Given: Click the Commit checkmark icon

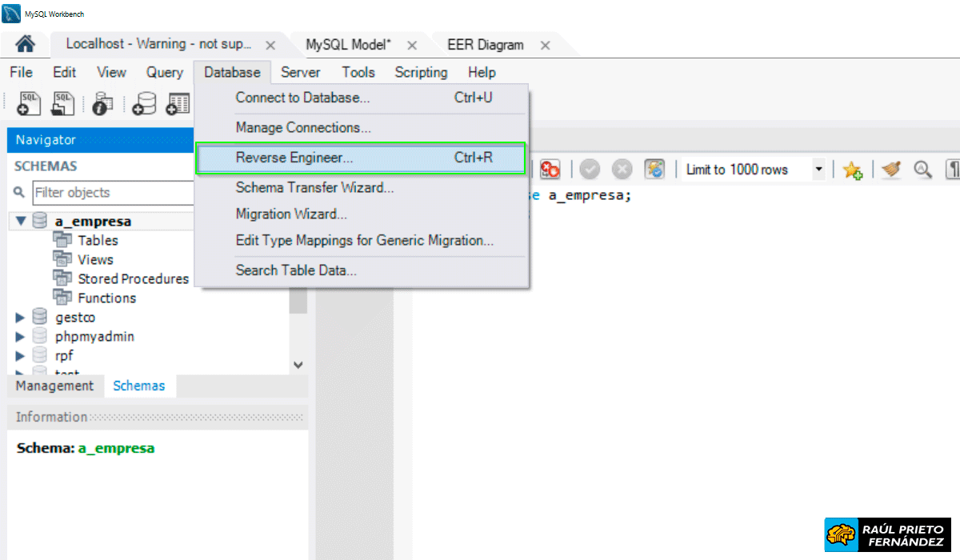Looking at the screenshot, I should point(590,170).
